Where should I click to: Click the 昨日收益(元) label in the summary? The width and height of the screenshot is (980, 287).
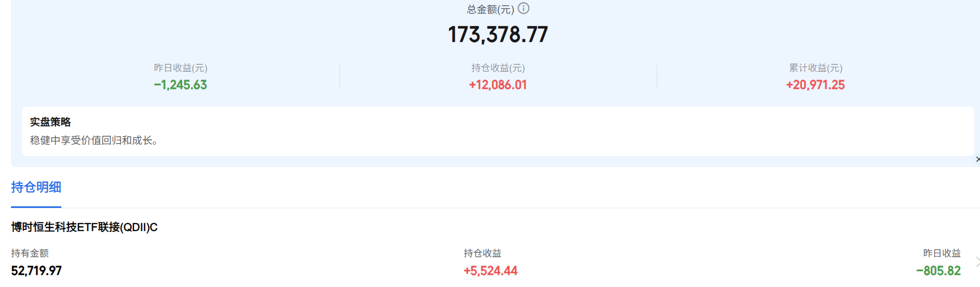click(181, 68)
